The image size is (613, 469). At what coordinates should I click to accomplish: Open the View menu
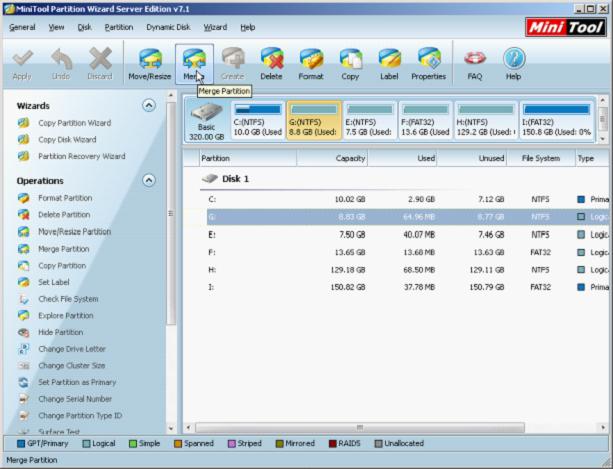[x=56, y=27]
